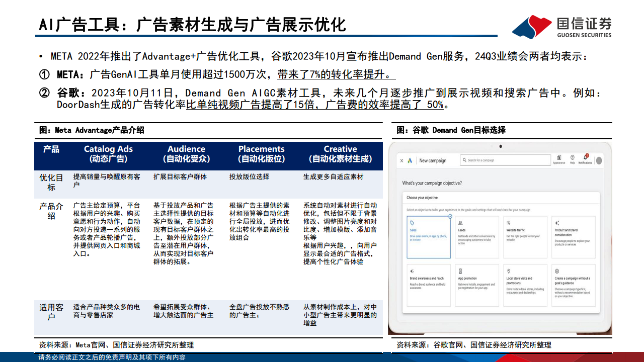Image resolution: width=644 pixels, height=362 pixels.
Task: Click the Guosen Securities logo emblem
Action: coord(532,26)
